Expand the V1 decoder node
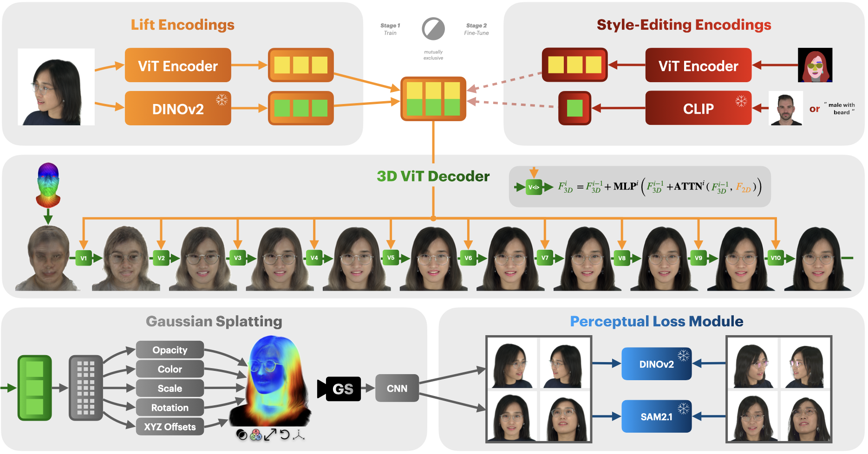The height and width of the screenshot is (454, 868). click(83, 258)
